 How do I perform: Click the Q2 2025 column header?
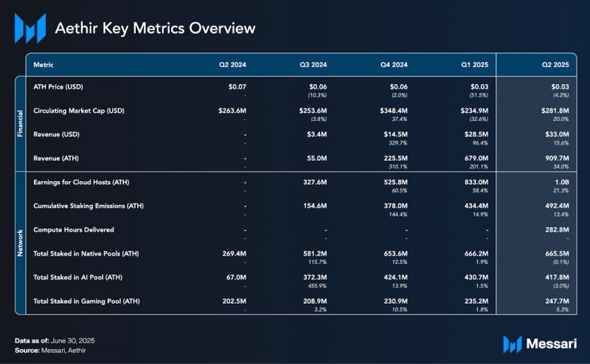pyautogui.click(x=555, y=65)
